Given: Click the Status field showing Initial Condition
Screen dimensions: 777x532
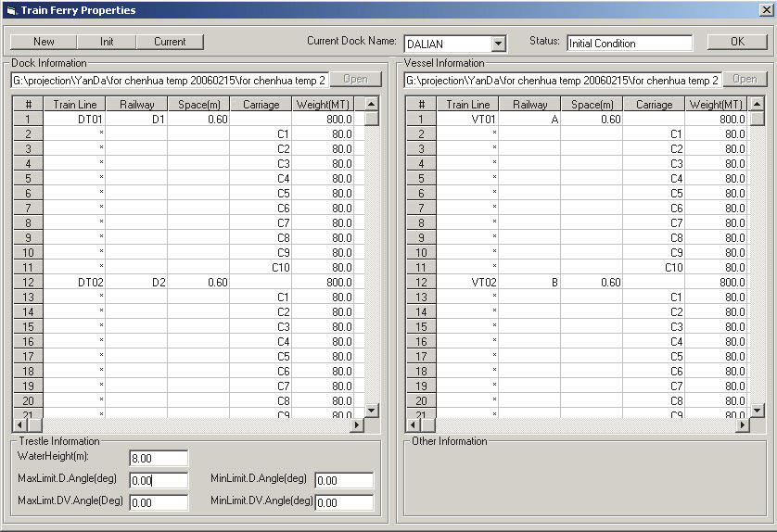Looking at the screenshot, I should click(630, 44).
